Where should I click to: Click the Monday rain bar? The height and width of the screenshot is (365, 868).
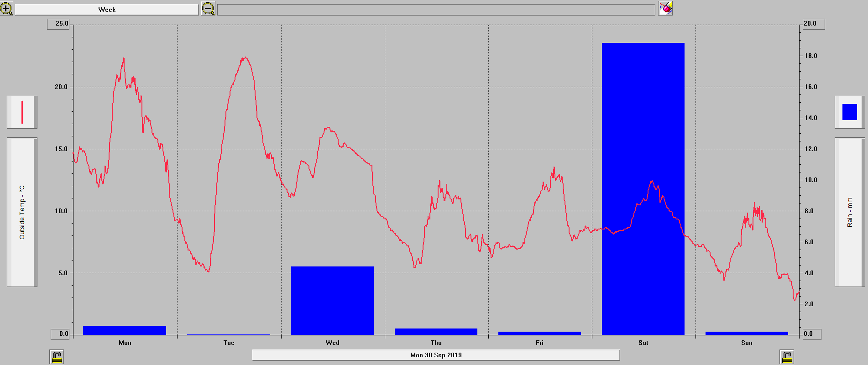pyautogui.click(x=125, y=330)
